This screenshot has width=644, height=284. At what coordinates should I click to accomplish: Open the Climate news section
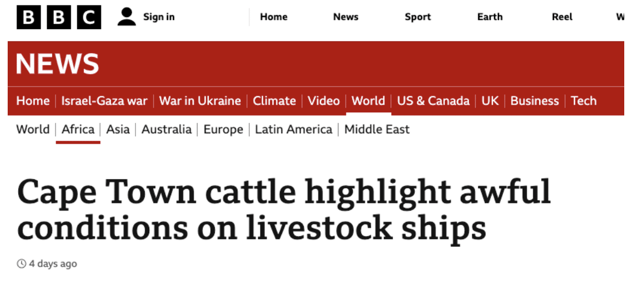click(x=274, y=101)
